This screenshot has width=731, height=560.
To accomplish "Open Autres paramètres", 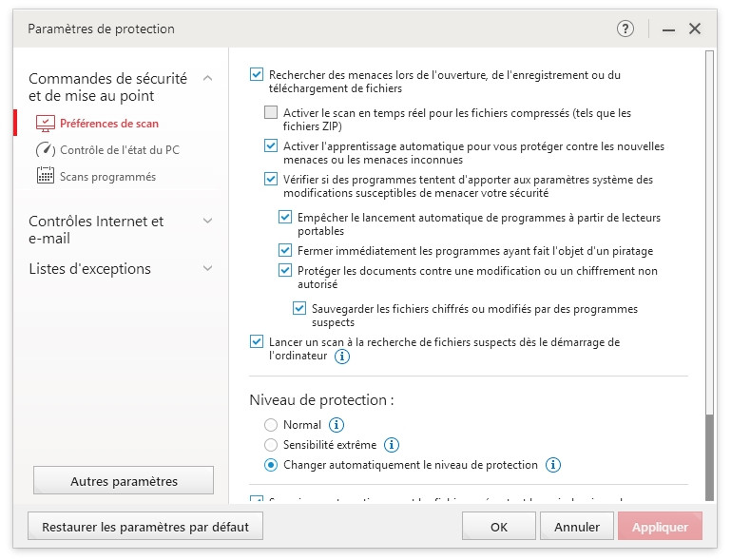I will tap(124, 481).
